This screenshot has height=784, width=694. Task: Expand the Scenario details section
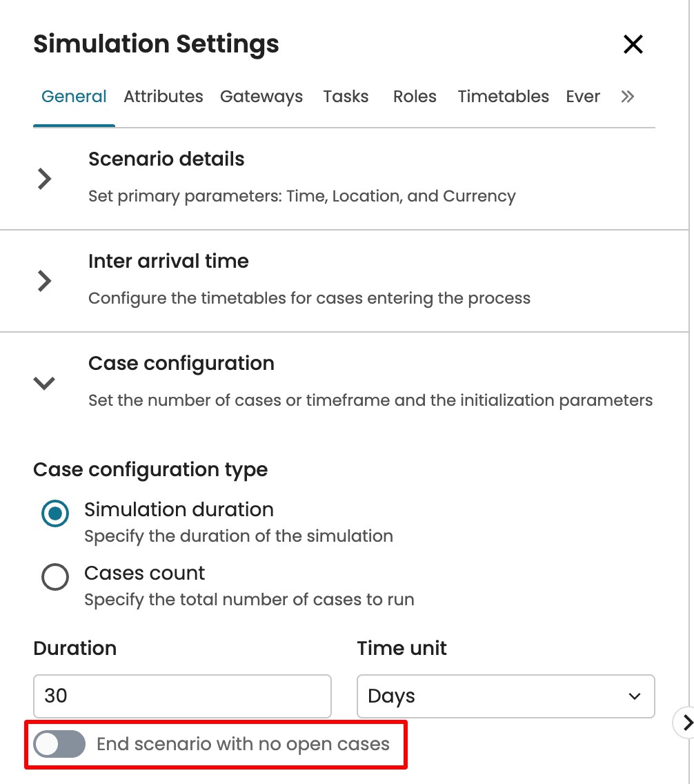point(45,179)
